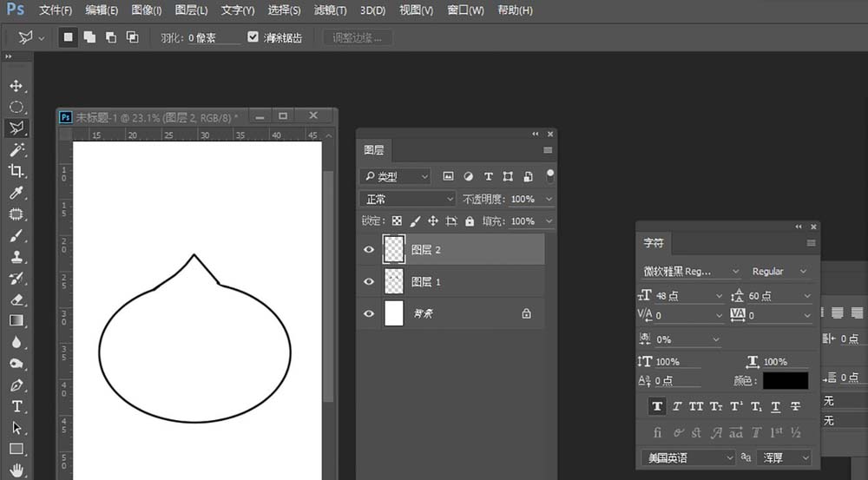Expand the 美国英语 language dropdown
The width and height of the screenshot is (868, 480).
pyautogui.click(x=688, y=457)
